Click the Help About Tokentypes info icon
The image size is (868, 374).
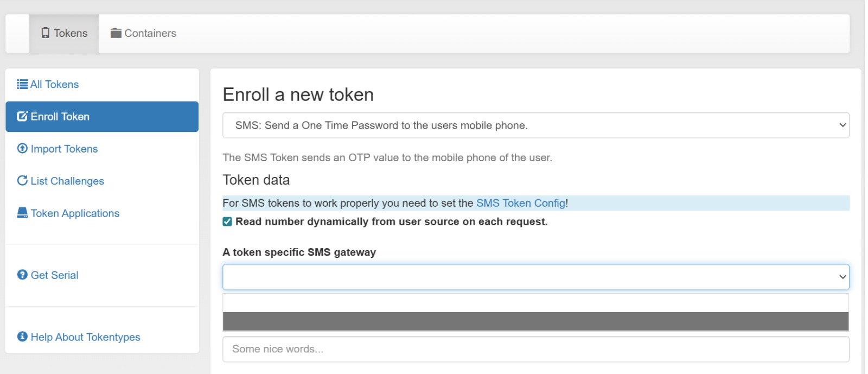pyautogui.click(x=22, y=337)
